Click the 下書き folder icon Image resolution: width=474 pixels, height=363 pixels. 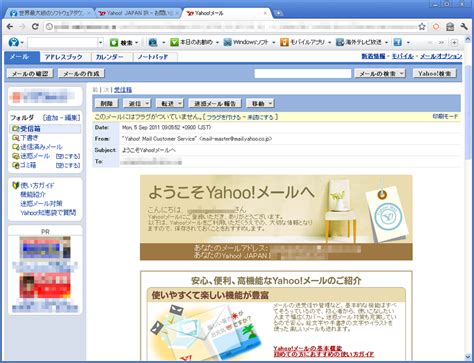click(x=15, y=138)
